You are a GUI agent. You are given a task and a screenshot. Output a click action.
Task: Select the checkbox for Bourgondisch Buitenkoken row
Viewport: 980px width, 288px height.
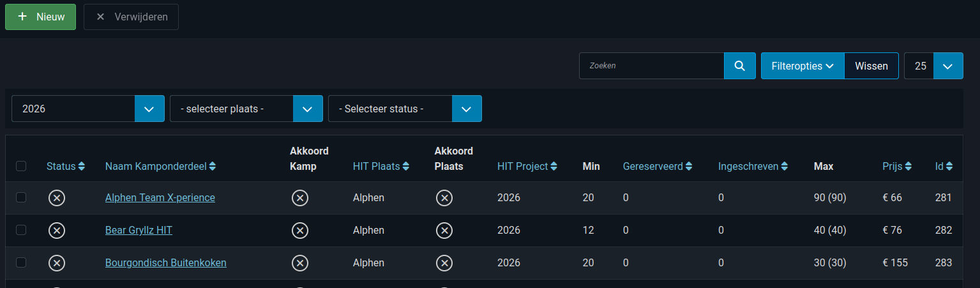[21, 262]
